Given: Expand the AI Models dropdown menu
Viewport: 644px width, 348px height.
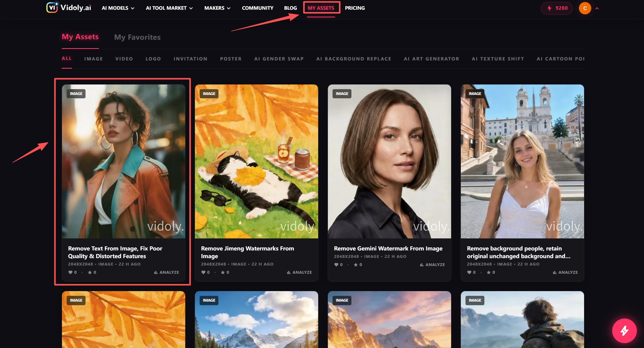Looking at the screenshot, I should (118, 8).
